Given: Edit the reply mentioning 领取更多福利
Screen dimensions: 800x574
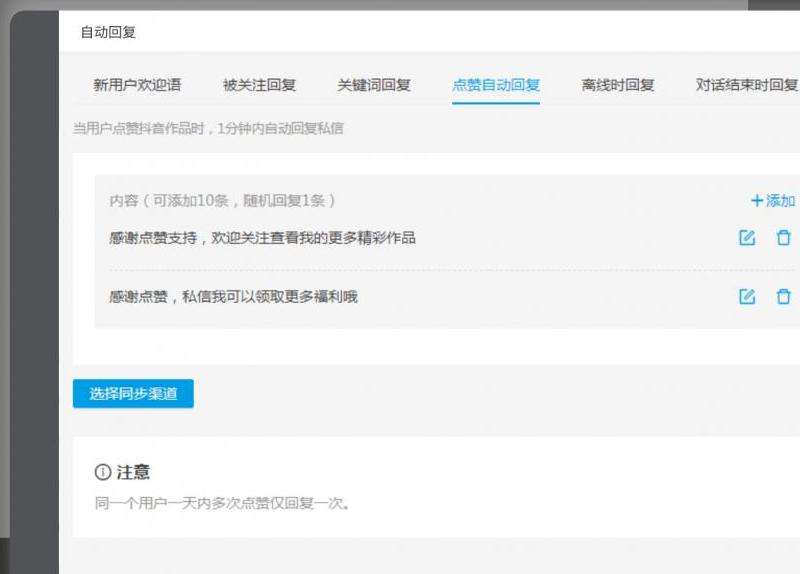Looking at the screenshot, I should tap(747, 297).
